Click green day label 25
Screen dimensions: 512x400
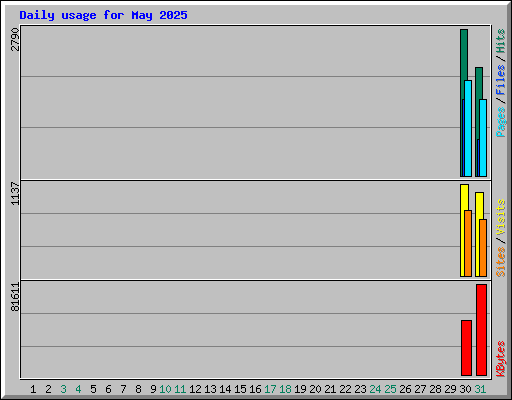390,389
